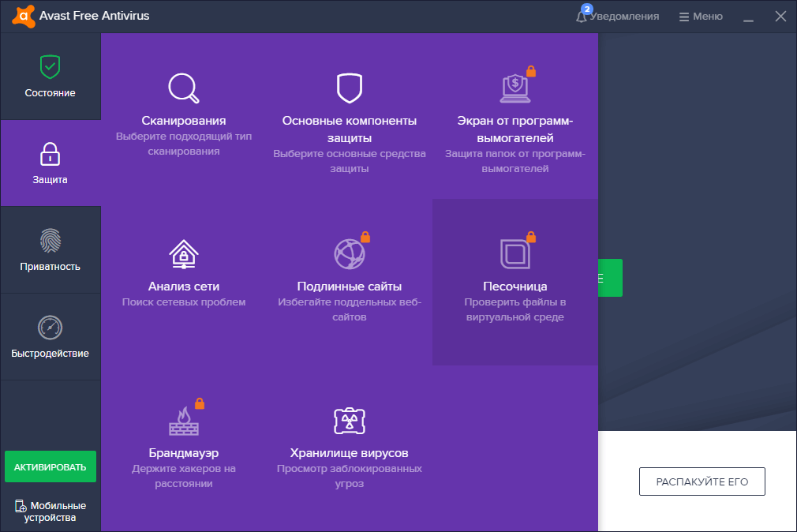Click the green ACTIVATE button
The height and width of the screenshot is (532, 797).
[51, 466]
